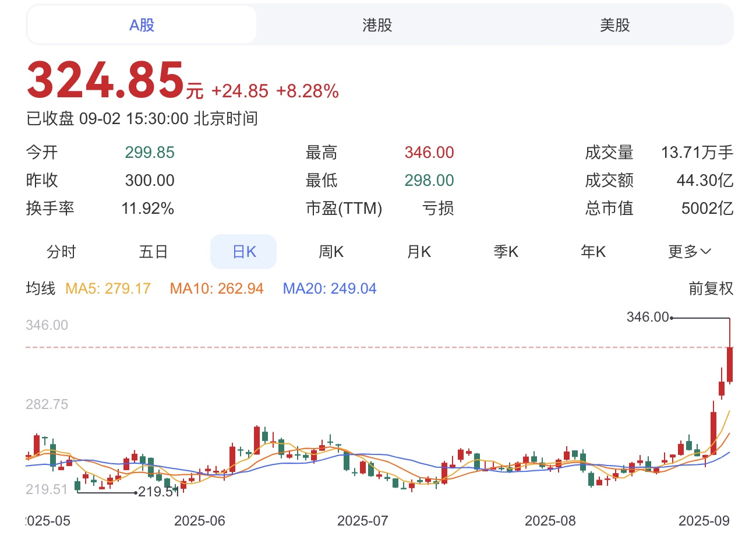Click the 均线 moving average label
Screen dimensions: 756x543
point(41,288)
